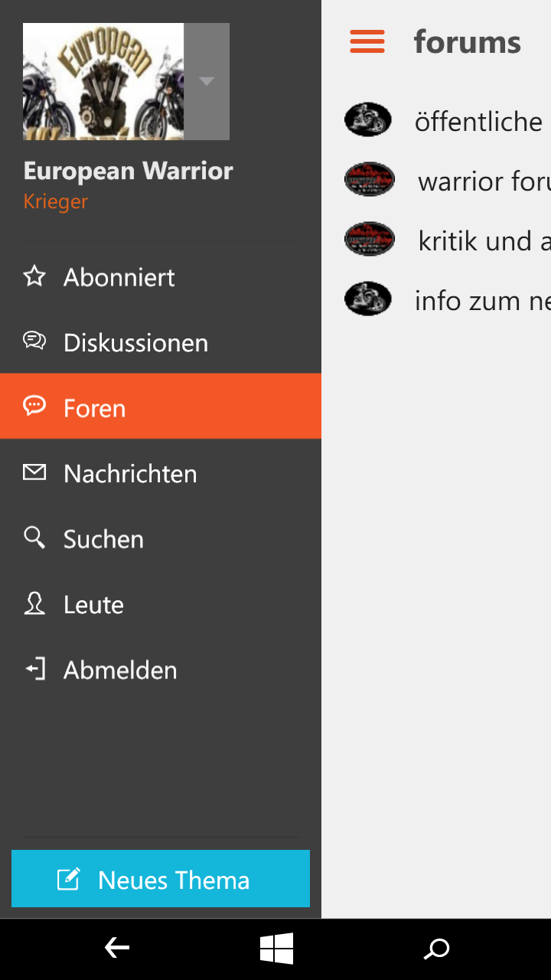
Task: Click the chat bubbles icon for Diskussionen
Action: coord(34,341)
